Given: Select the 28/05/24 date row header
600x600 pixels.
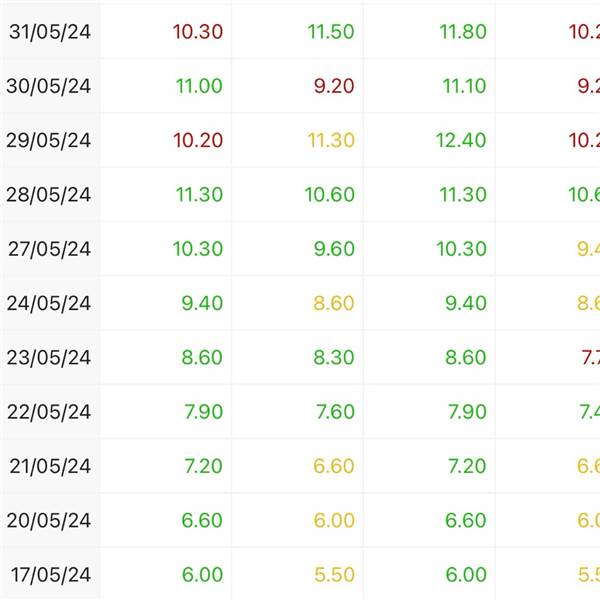Looking at the screenshot, I should pos(50,195).
